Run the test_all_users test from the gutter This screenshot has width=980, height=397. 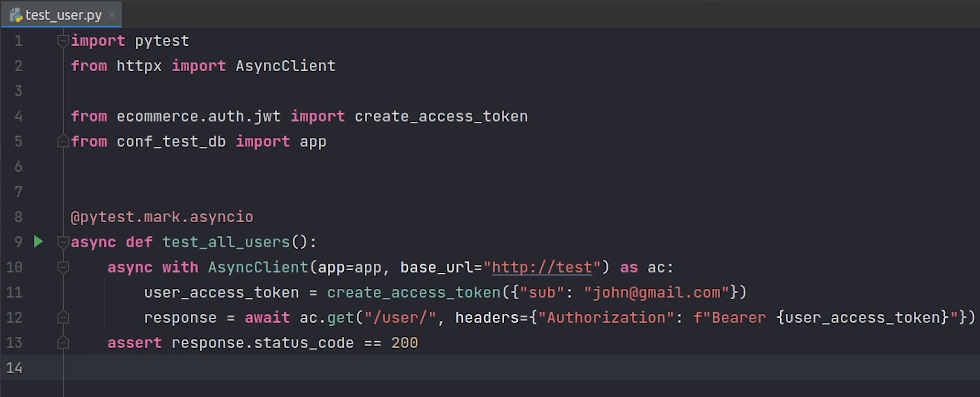click(x=38, y=242)
